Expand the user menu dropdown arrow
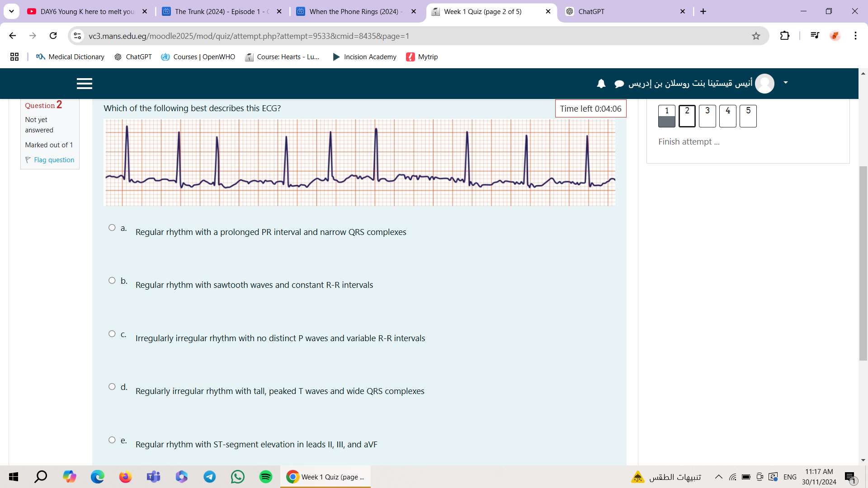 click(x=786, y=83)
